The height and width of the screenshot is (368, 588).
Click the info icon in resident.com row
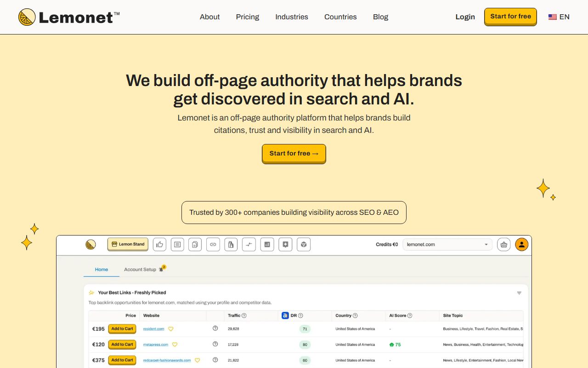[x=215, y=328]
